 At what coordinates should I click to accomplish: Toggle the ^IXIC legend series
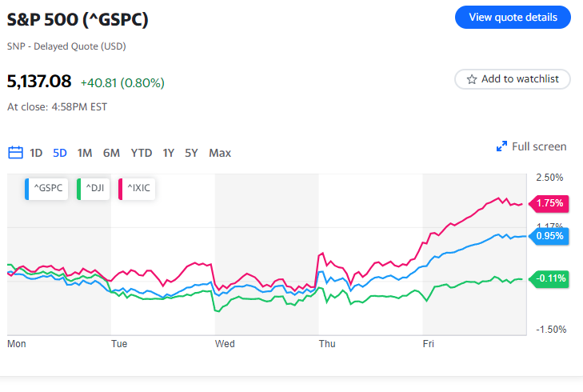pyautogui.click(x=139, y=189)
